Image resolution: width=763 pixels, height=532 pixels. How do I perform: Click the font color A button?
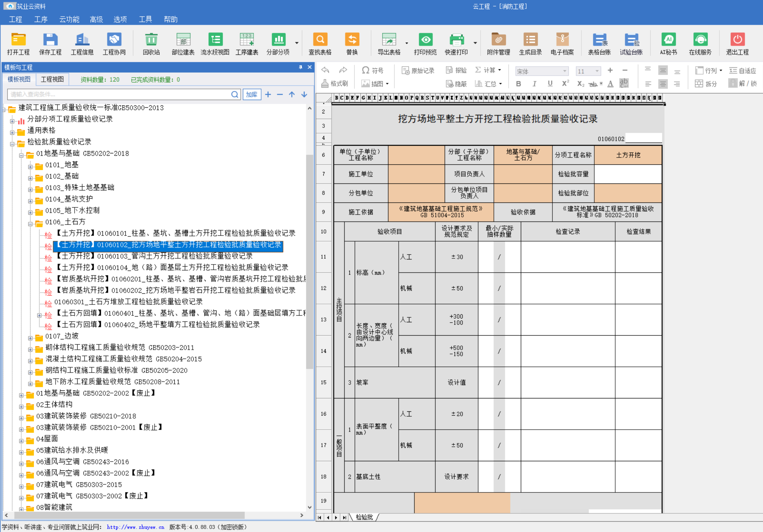610,84
